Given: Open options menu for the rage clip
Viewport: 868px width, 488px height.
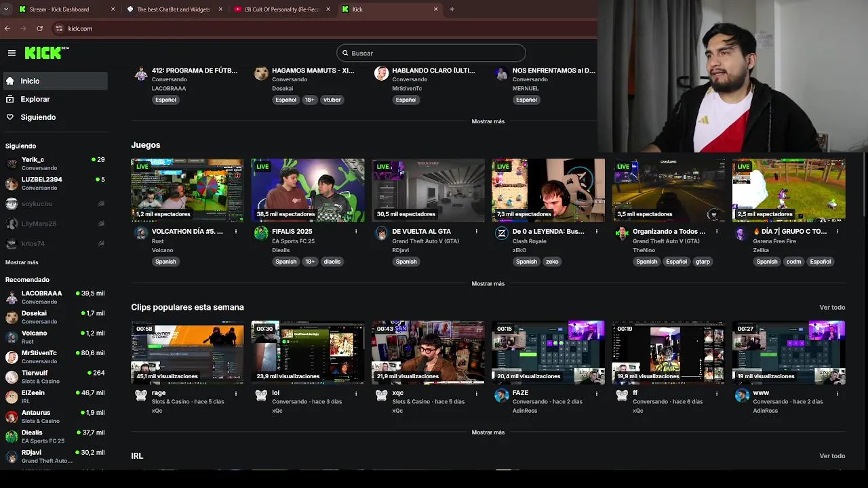Looking at the screenshot, I should (236, 393).
